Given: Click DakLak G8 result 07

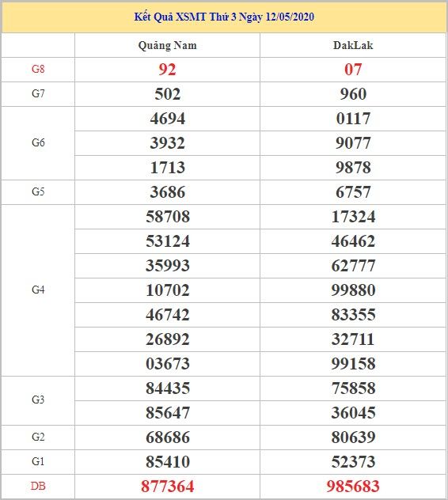Looking at the screenshot, I should point(353,70).
